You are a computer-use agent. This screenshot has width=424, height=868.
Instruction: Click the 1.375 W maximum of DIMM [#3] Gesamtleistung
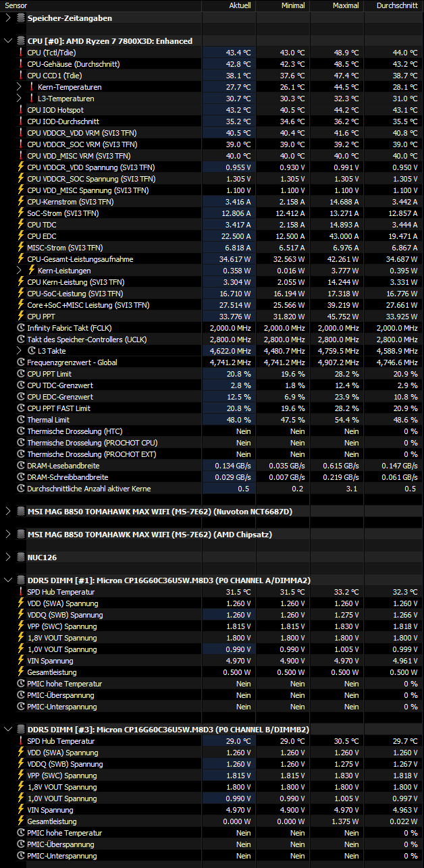point(346,821)
